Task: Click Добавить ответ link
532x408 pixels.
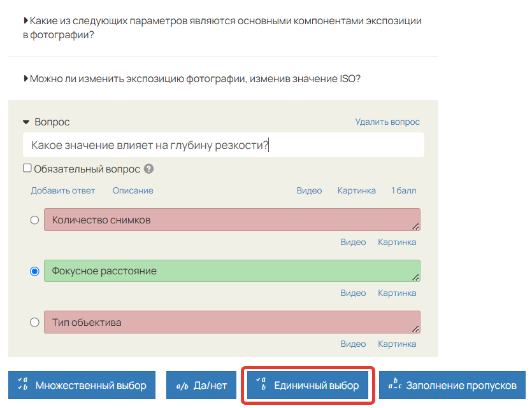Action: coord(63,190)
